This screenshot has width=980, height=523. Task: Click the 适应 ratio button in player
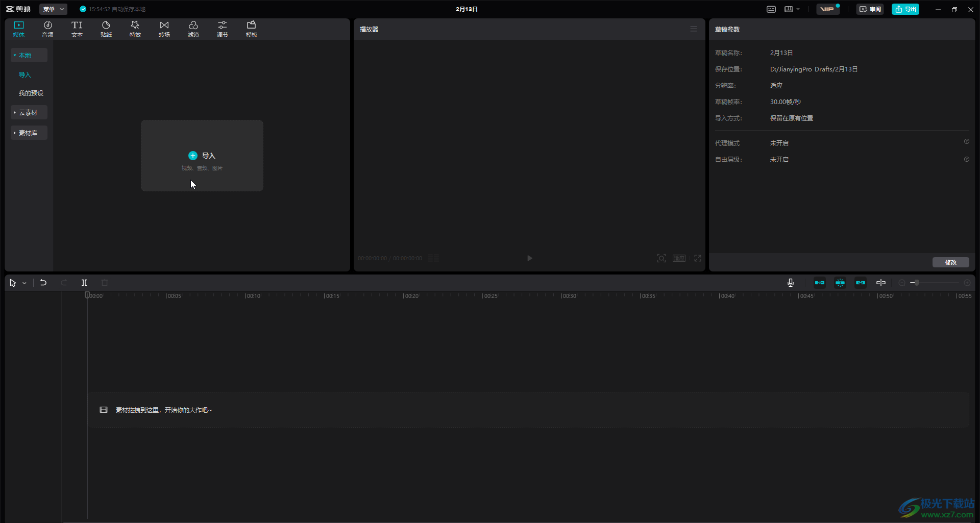click(679, 258)
